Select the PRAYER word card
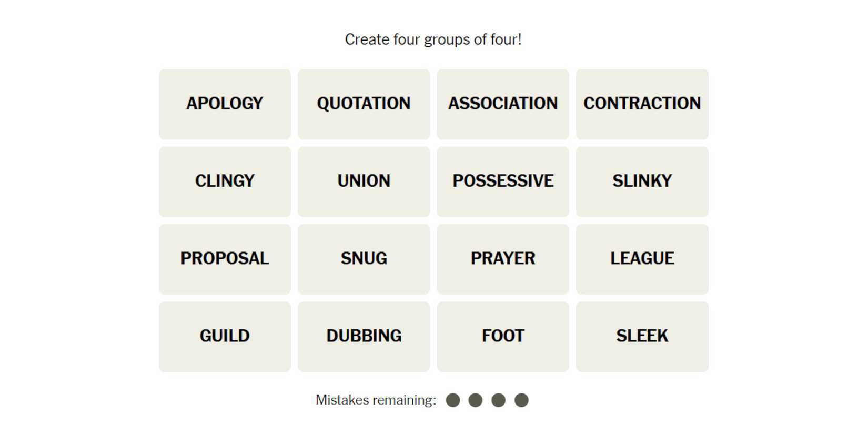This screenshot has width=868, height=434. 502,258
